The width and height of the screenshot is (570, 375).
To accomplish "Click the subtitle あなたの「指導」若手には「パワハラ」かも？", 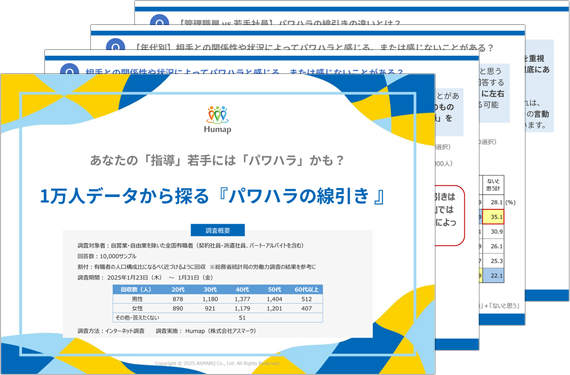I will tap(217, 160).
